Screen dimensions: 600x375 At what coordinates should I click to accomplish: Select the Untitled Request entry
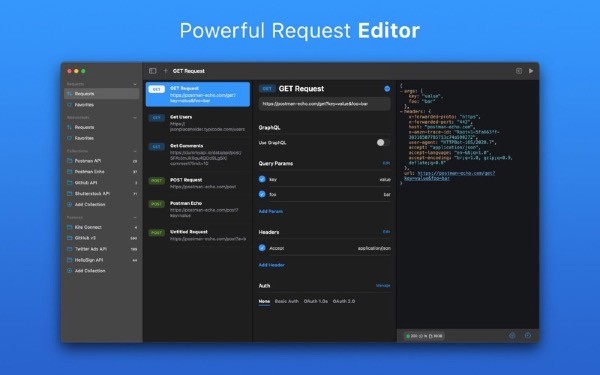(x=198, y=235)
